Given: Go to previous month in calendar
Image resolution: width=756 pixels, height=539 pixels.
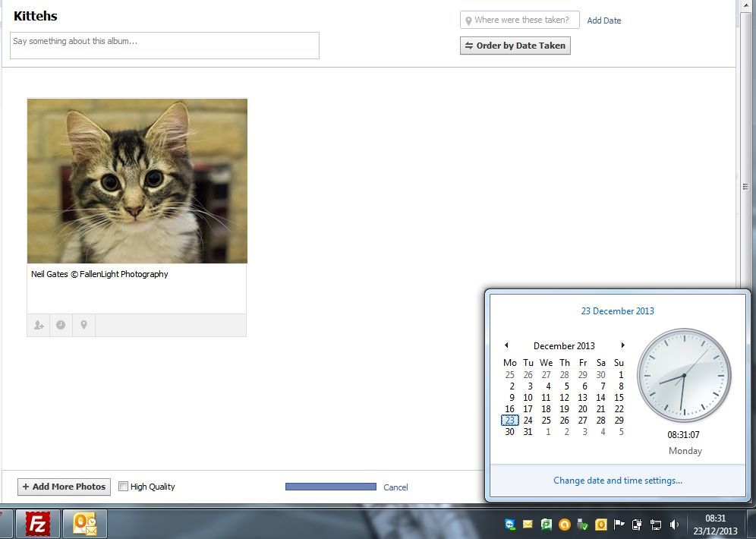Looking at the screenshot, I should pyautogui.click(x=506, y=345).
